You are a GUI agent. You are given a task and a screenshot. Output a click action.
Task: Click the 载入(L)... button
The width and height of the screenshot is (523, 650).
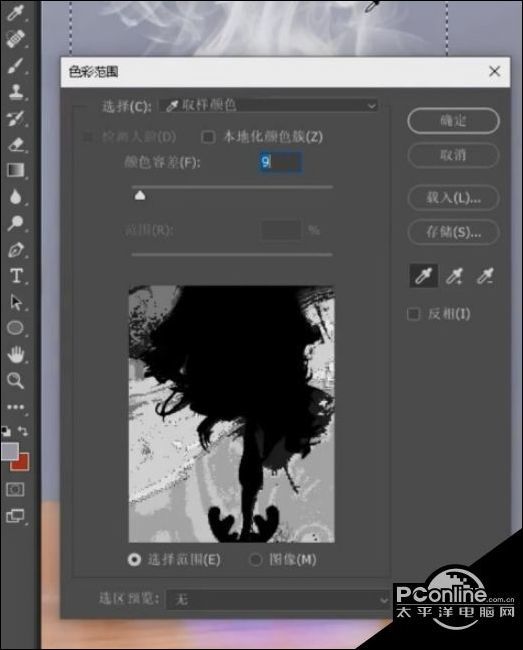[x=453, y=198]
